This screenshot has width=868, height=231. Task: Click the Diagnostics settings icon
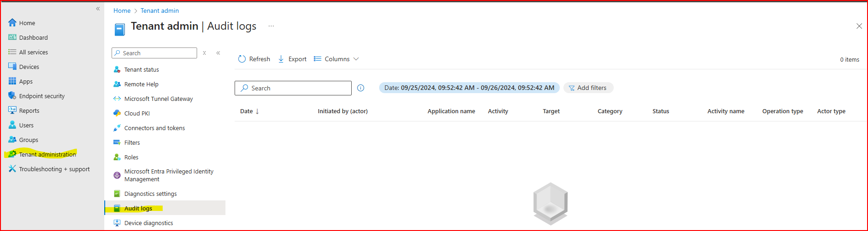pyautogui.click(x=117, y=194)
